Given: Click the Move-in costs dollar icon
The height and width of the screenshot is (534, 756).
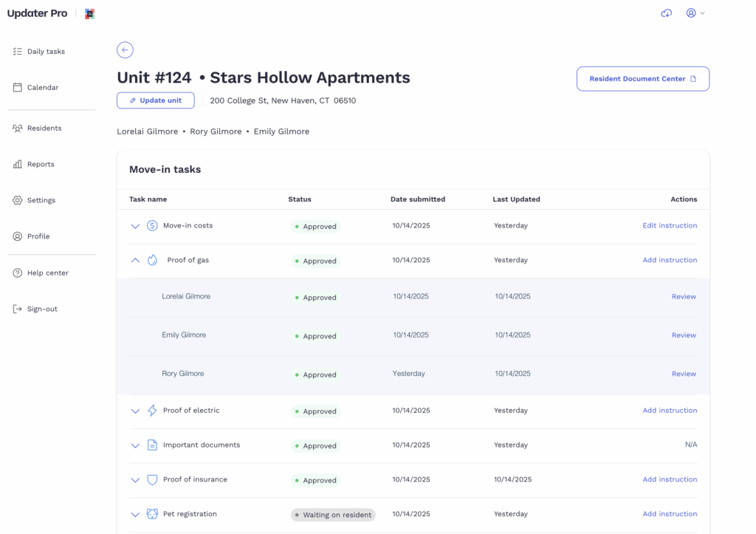Looking at the screenshot, I should click(152, 226).
